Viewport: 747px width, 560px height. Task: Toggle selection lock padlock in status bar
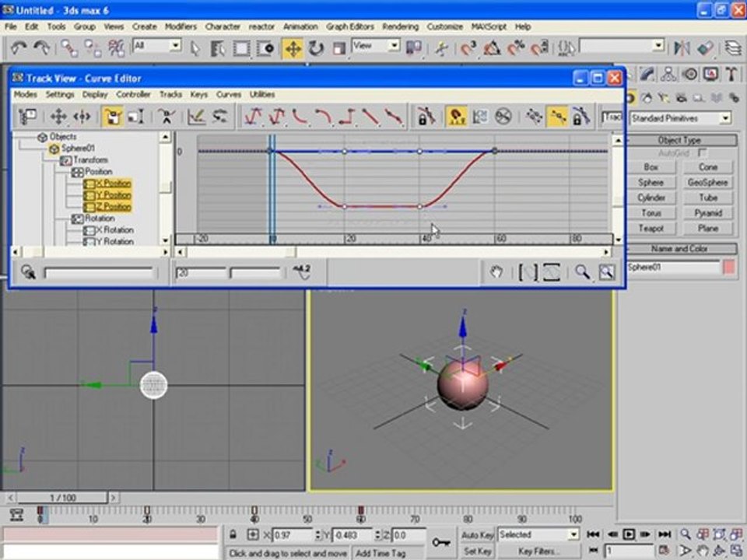coord(233,535)
